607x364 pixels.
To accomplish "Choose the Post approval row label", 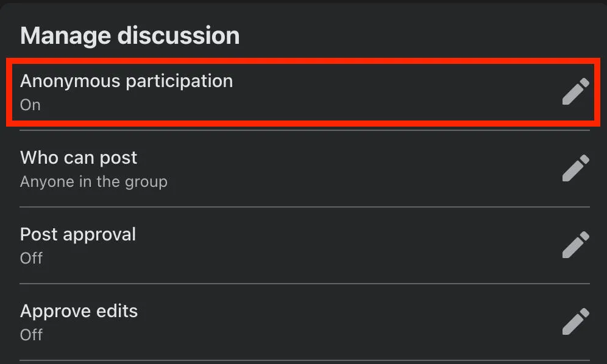I will (x=78, y=235).
